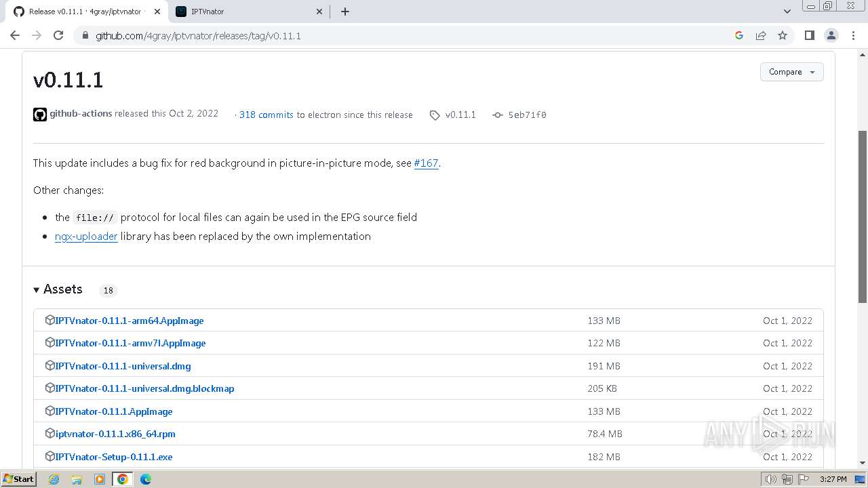Click the site lock icon in address bar
The height and width of the screenshot is (488, 868).
tap(85, 35)
